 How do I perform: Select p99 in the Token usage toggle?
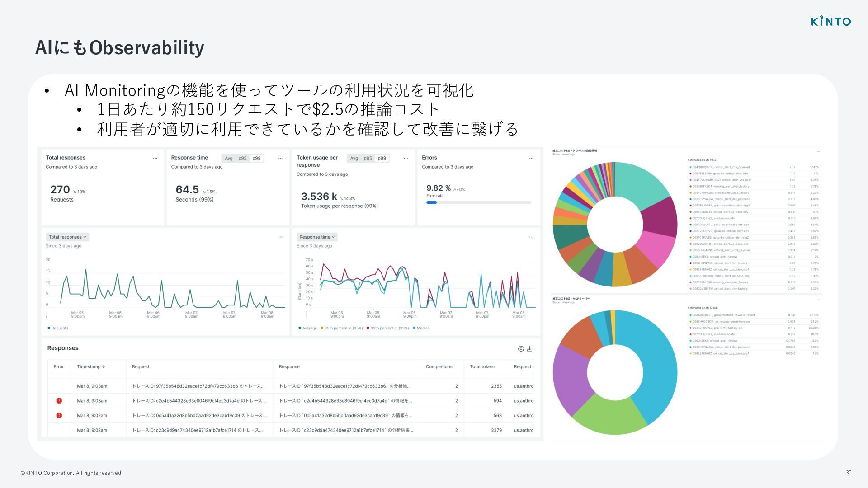click(382, 158)
